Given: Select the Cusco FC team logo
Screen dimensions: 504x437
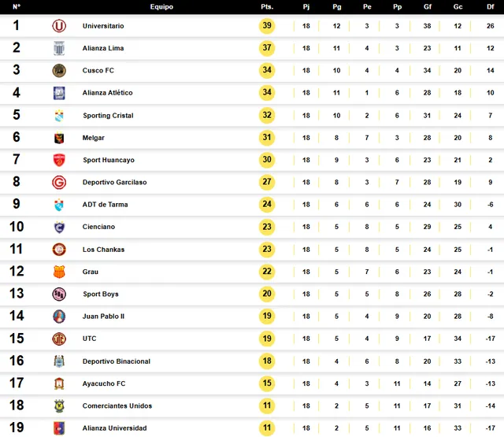Looking at the screenshot, I should tap(59, 71).
